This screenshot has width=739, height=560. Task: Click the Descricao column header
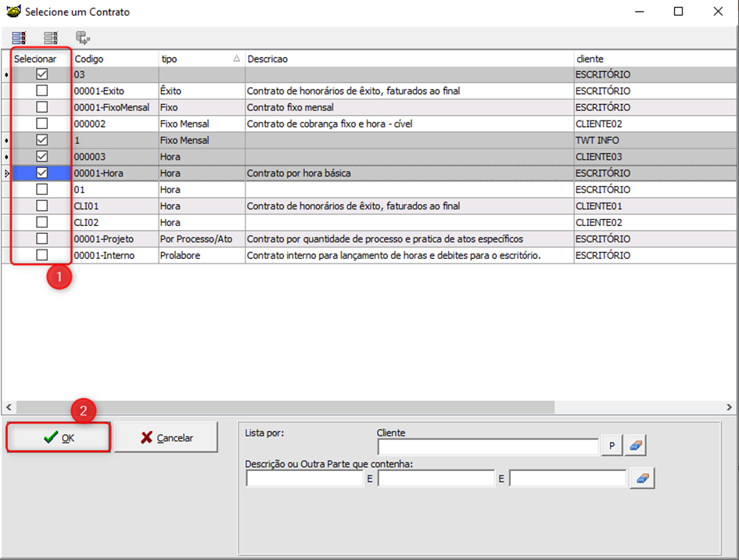pyautogui.click(x=409, y=59)
